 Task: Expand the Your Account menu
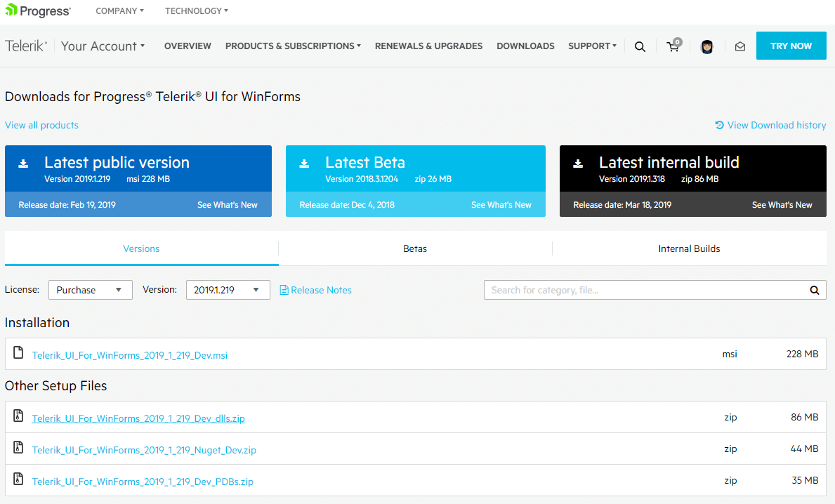[x=103, y=46]
